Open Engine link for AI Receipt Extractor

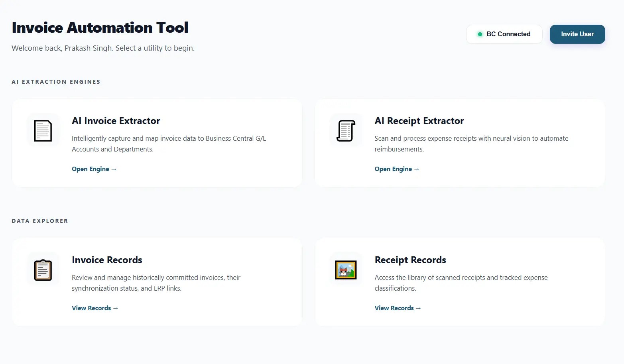point(397,169)
